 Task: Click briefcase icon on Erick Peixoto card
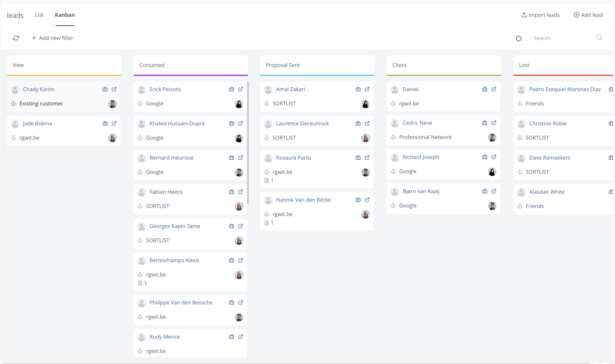(x=232, y=89)
